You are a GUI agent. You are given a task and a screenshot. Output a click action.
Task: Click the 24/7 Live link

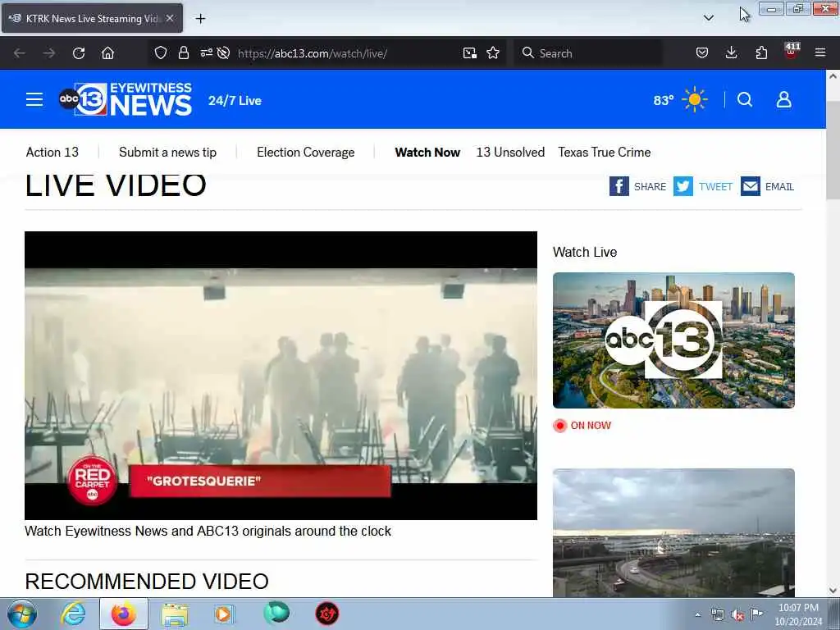(x=235, y=101)
